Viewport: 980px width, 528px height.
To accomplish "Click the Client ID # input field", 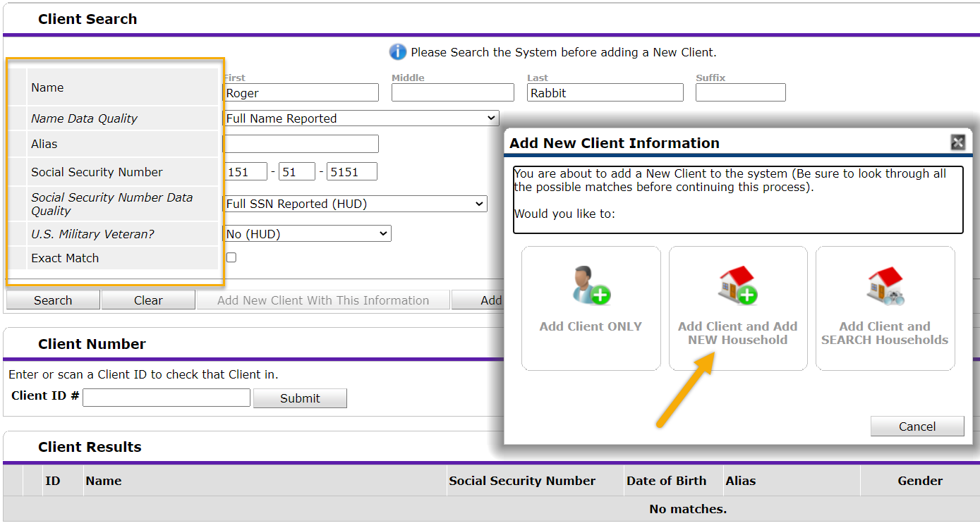I will (167, 398).
